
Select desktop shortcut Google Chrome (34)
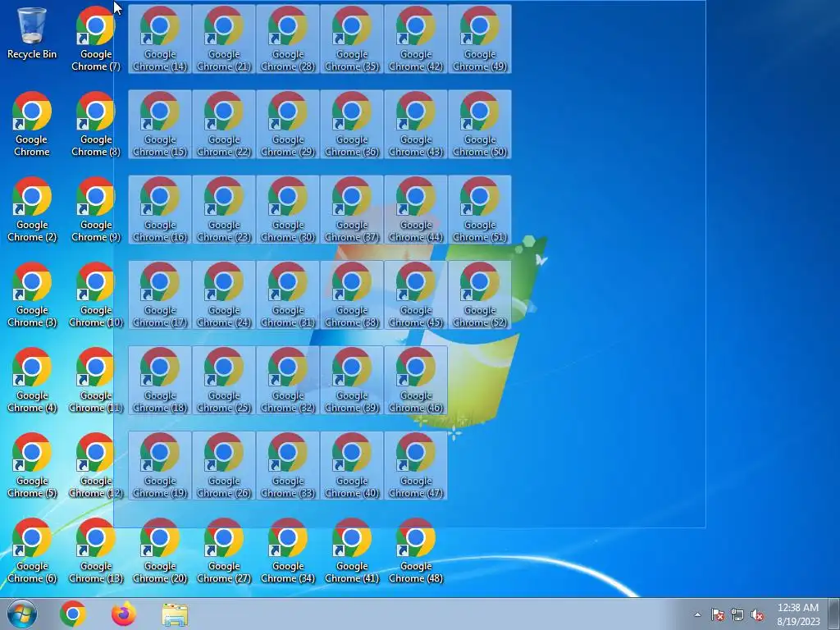point(288,550)
